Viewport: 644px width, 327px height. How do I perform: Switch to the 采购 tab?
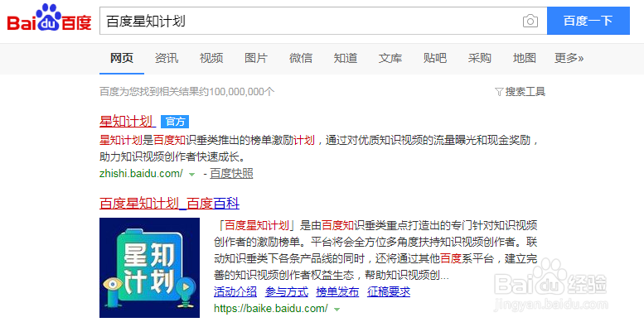point(480,58)
